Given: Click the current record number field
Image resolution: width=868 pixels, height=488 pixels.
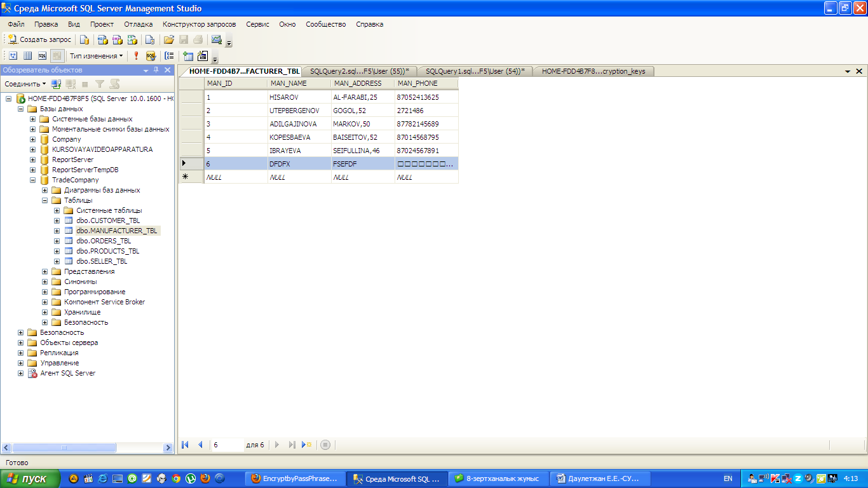Looking at the screenshot, I should coord(227,445).
